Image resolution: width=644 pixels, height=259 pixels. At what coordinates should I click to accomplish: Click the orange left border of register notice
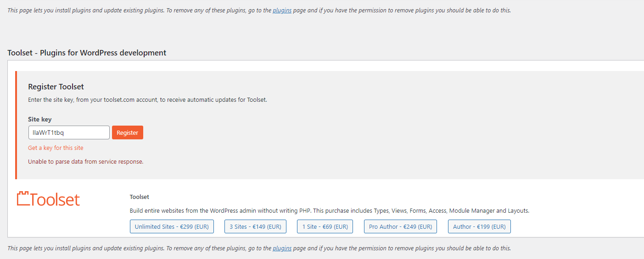[x=16, y=125]
